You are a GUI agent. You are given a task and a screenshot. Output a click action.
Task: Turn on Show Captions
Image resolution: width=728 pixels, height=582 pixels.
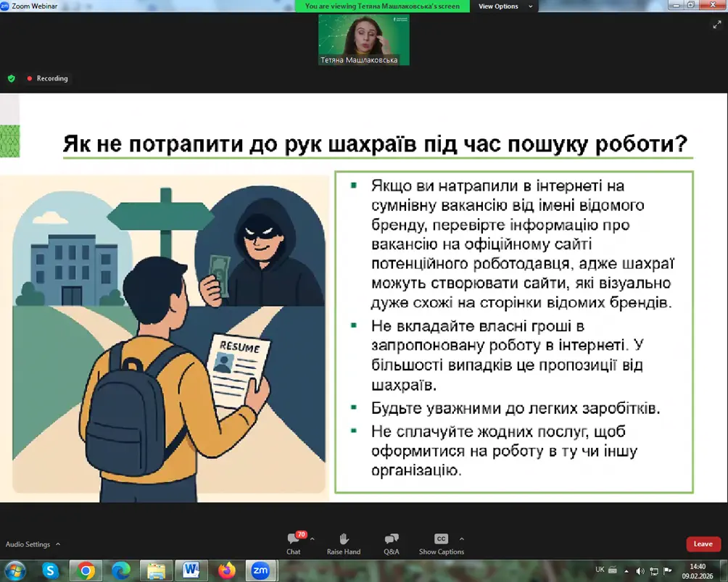point(441,542)
